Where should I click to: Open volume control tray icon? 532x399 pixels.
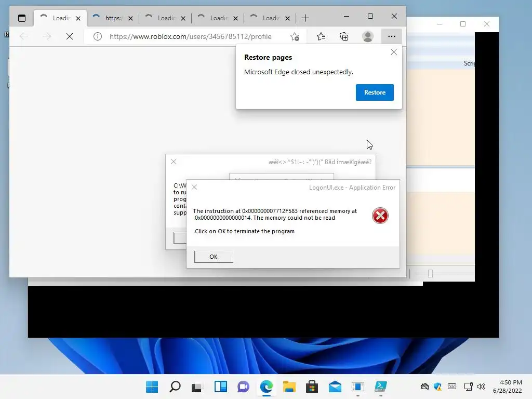481,387
